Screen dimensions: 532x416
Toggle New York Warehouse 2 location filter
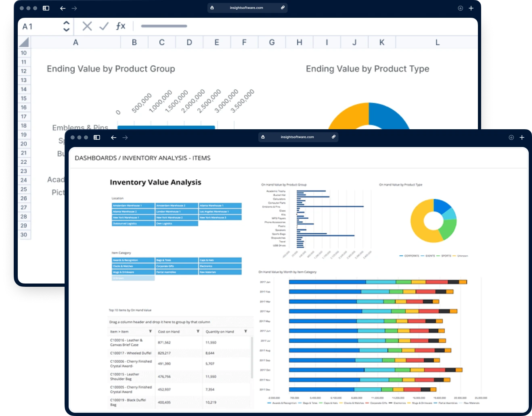click(177, 217)
